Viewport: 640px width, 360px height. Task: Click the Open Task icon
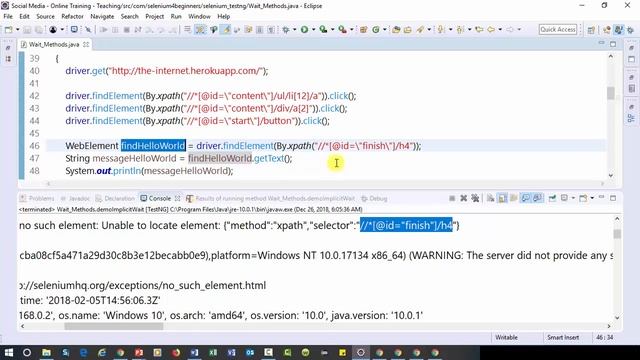tap(408, 29)
